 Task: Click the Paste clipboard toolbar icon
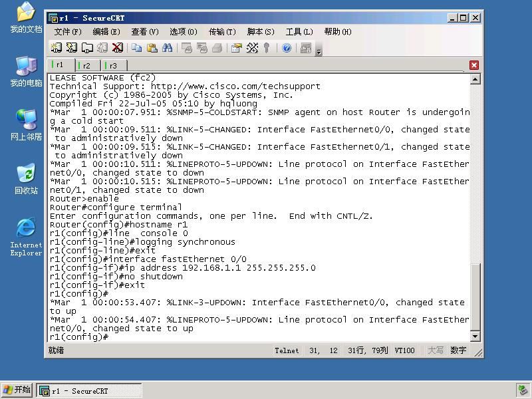coord(152,48)
